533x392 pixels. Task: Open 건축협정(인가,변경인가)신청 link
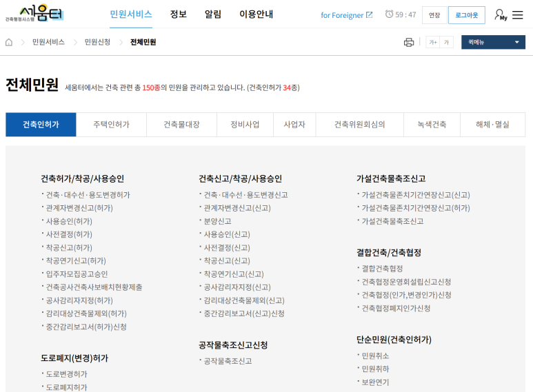coord(406,295)
